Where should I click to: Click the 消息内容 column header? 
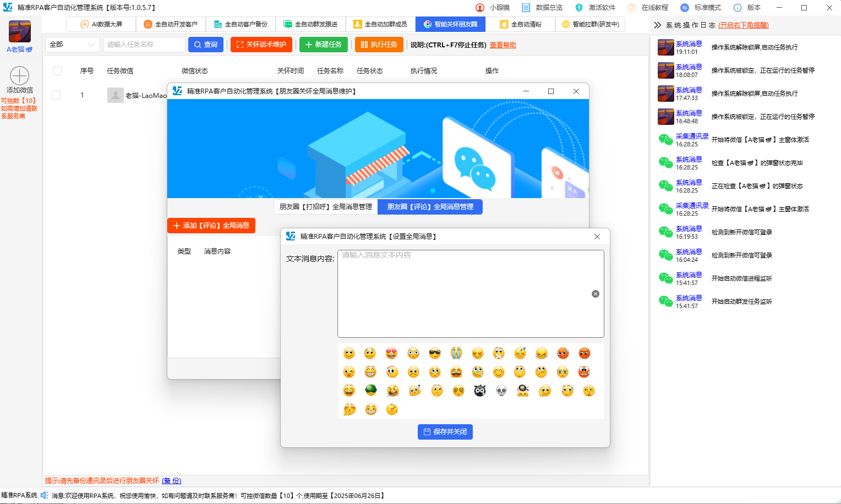(217, 251)
